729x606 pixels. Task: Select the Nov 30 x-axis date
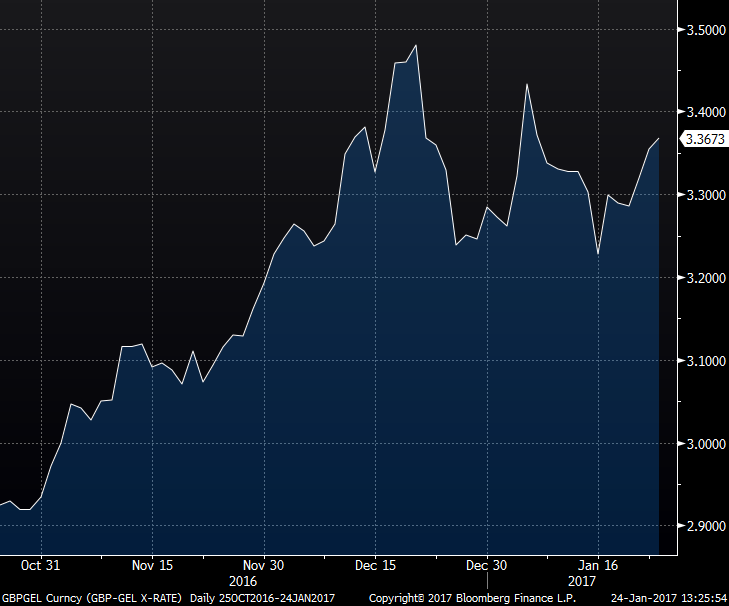point(264,564)
